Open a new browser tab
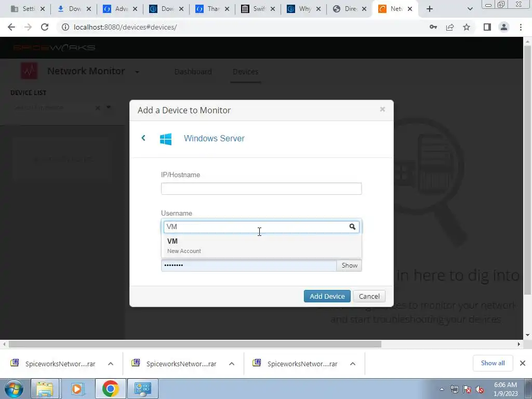The width and height of the screenshot is (532, 399). coord(430,9)
